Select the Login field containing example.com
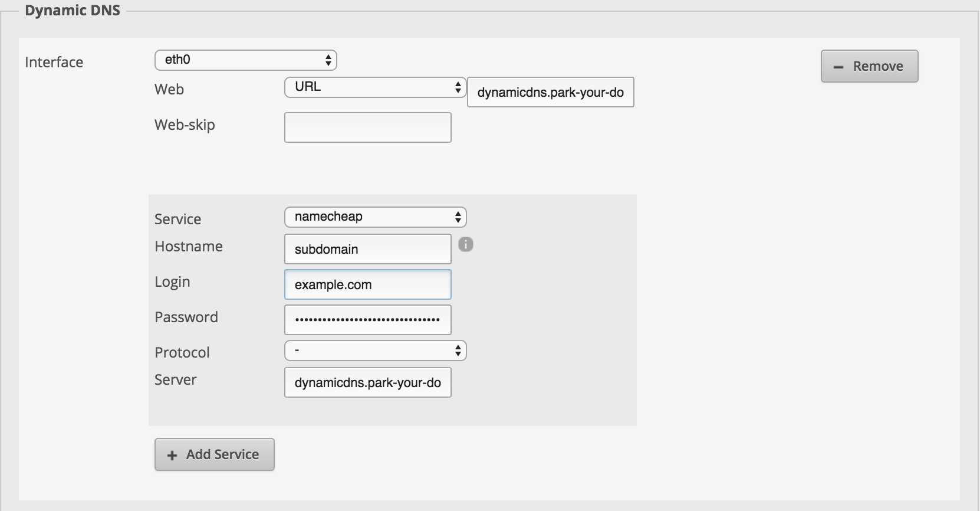This screenshot has width=980, height=511. pos(367,284)
